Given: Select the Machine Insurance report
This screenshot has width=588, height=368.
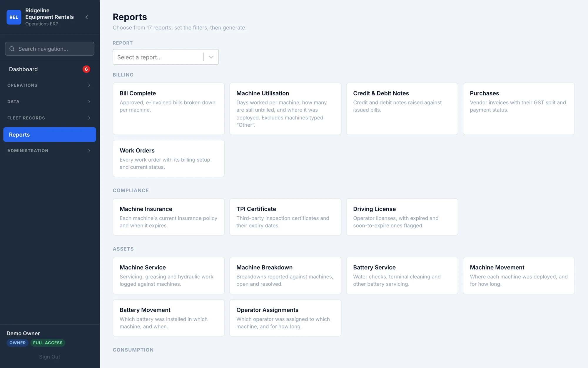Looking at the screenshot, I should point(168,217).
